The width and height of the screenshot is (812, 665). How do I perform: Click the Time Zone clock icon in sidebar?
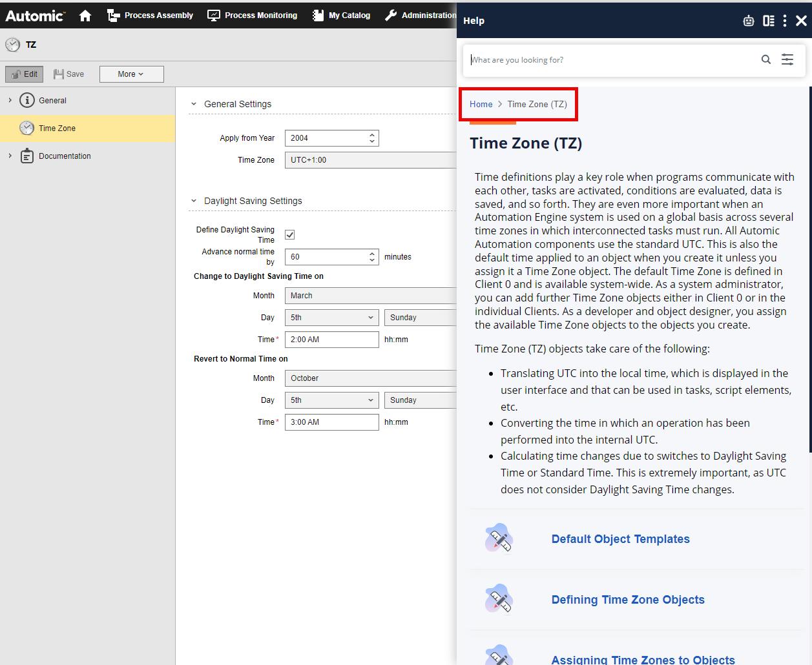pyautogui.click(x=26, y=128)
